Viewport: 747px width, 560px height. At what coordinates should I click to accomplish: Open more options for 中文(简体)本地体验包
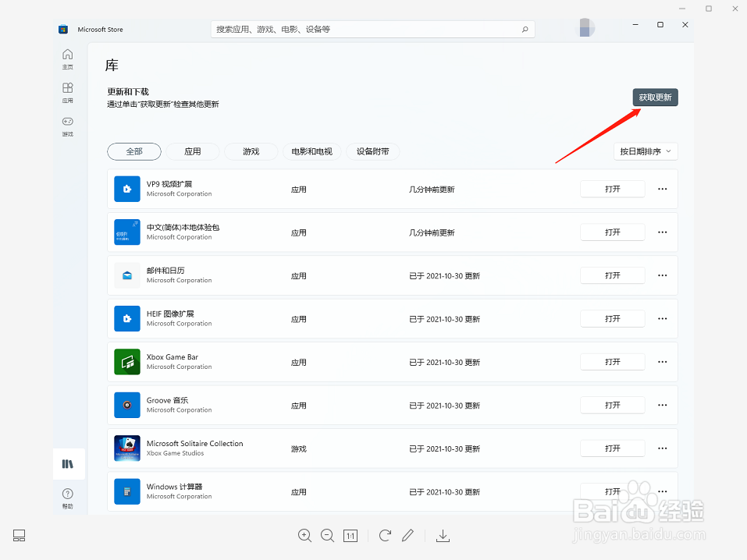(662, 232)
